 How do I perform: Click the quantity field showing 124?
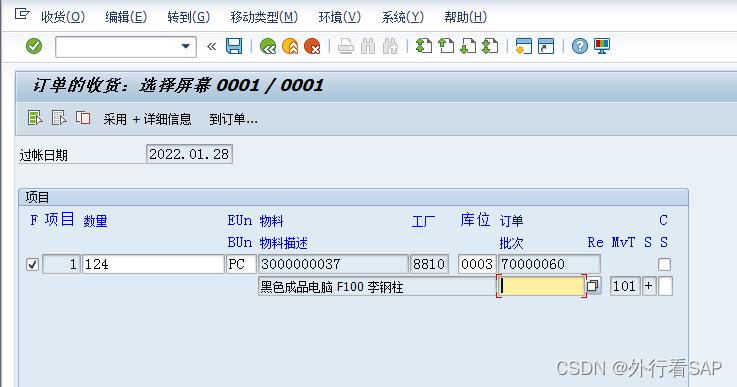pos(153,264)
